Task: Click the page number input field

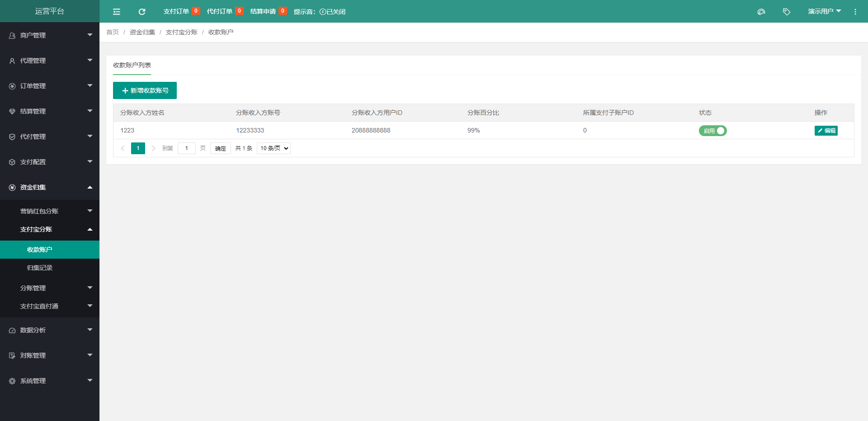Action: (x=186, y=148)
